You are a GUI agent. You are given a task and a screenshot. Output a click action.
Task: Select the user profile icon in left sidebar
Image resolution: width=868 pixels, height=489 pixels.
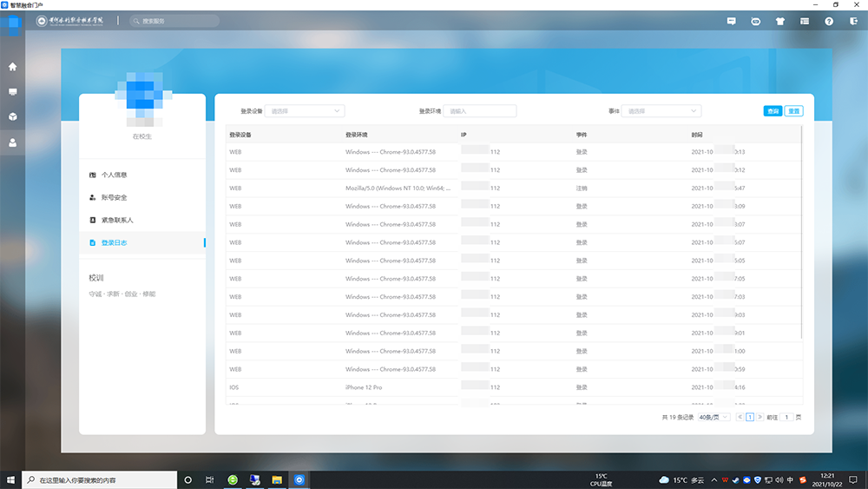(x=12, y=142)
